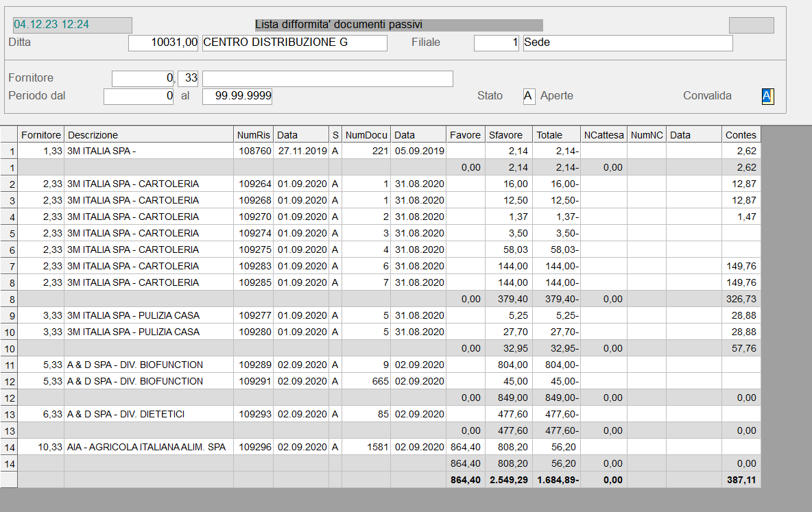Click the Periodo dal start date field
The width and height of the screenshot is (812, 512).
coord(139,96)
